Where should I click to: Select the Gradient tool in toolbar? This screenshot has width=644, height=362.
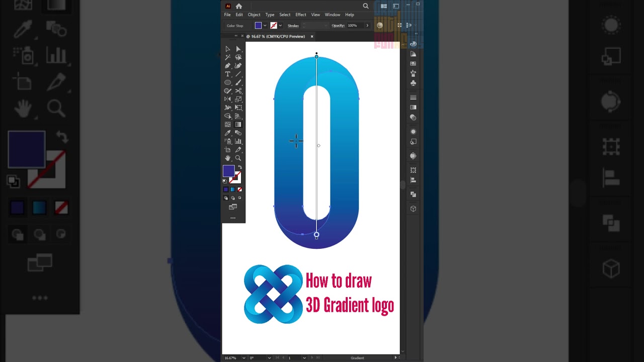[x=238, y=124]
